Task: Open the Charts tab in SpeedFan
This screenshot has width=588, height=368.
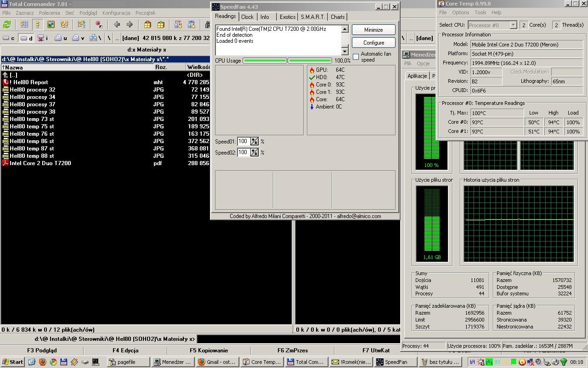Action: (337, 17)
